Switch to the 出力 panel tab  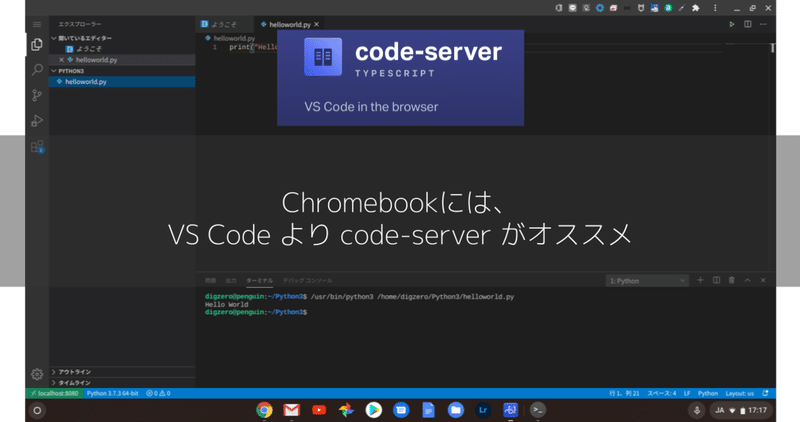coord(231,281)
